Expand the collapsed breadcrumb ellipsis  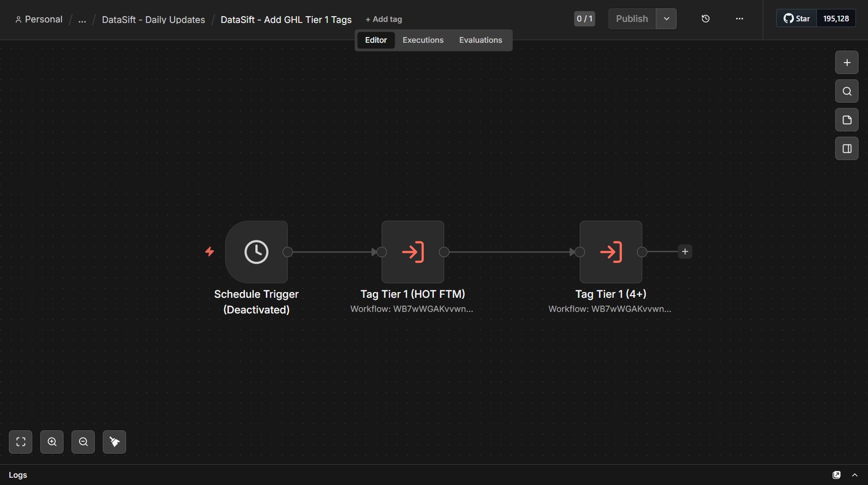[x=82, y=20]
